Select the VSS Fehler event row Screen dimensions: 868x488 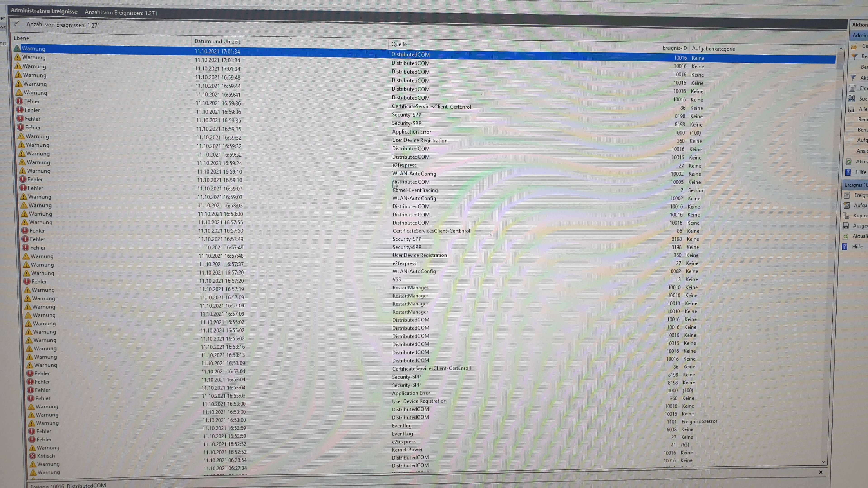coord(39,281)
